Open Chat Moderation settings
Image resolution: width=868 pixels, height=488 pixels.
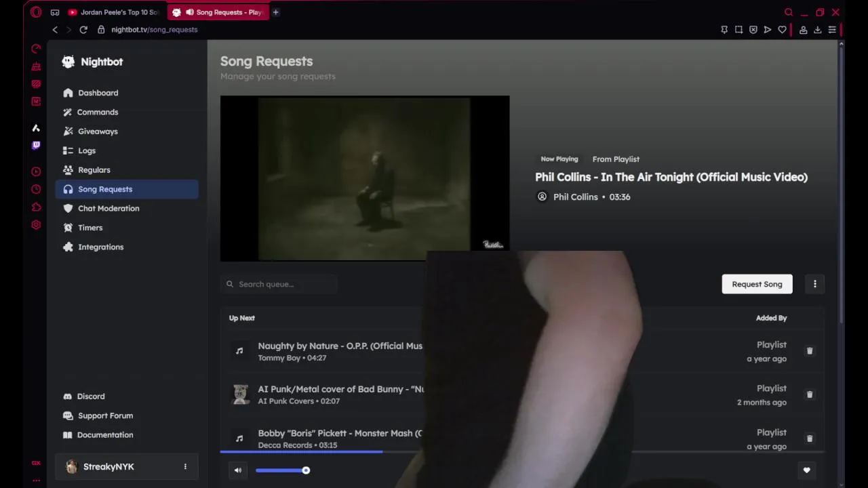127,208
